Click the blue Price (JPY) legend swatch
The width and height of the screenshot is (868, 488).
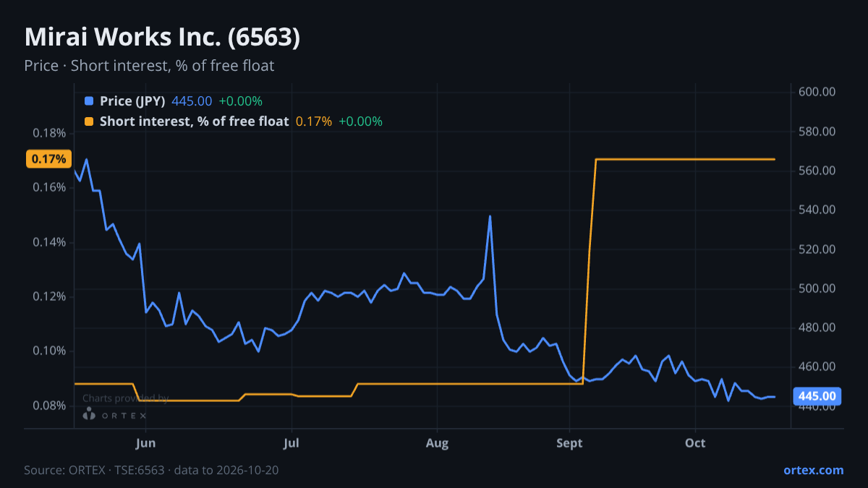[89, 101]
